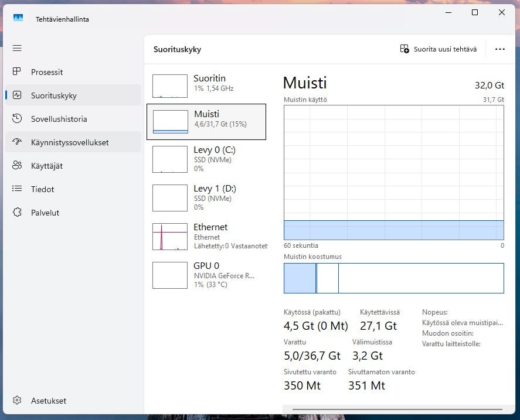The width and height of the screenshot is (520, 420).
Task: Open Sovellushistoria history icon
Action: click(17, 119)
